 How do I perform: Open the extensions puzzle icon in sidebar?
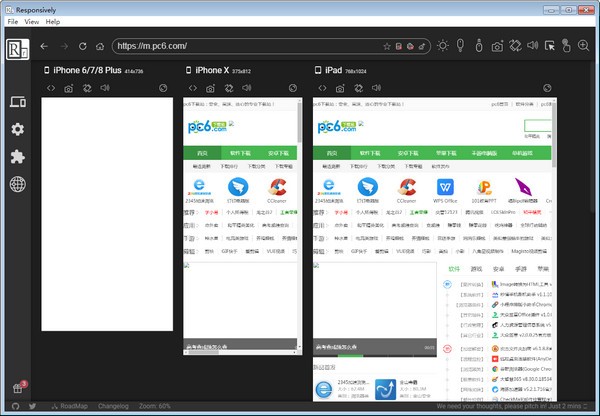click(x=17, y=157)
